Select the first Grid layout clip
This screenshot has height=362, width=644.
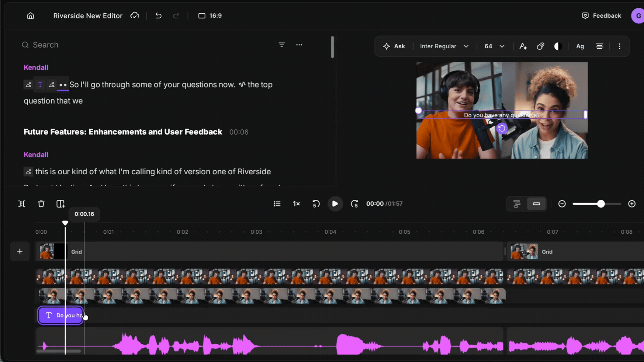pyautogui.click(x=269, y=251)
